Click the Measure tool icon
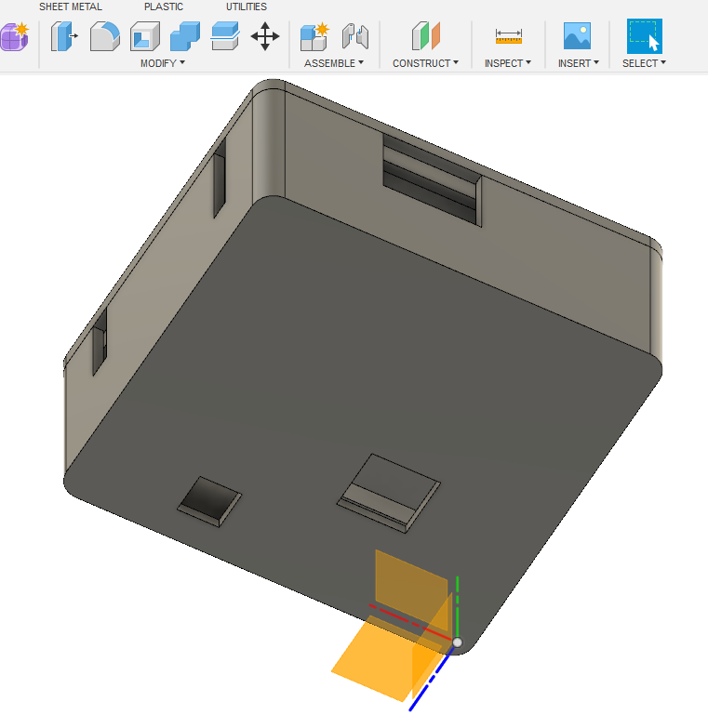Image resolution: width=708 pixels, height=728 pixels. 509,36
